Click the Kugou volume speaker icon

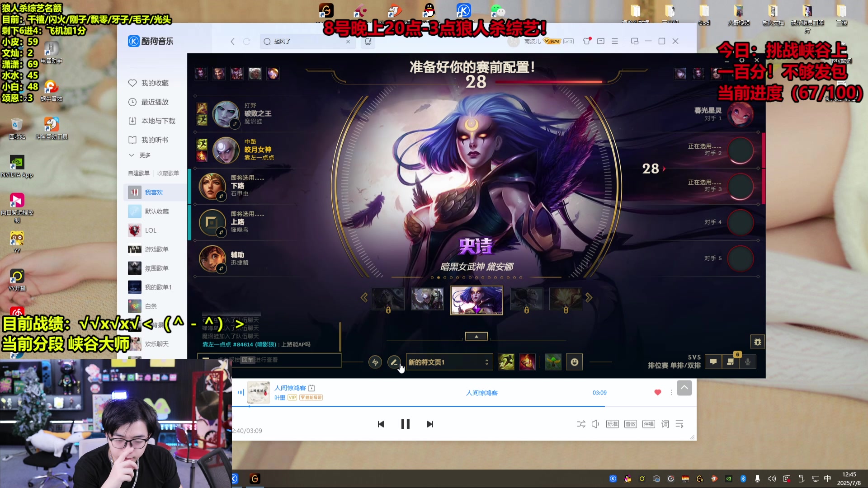click(x=595, y=424)
